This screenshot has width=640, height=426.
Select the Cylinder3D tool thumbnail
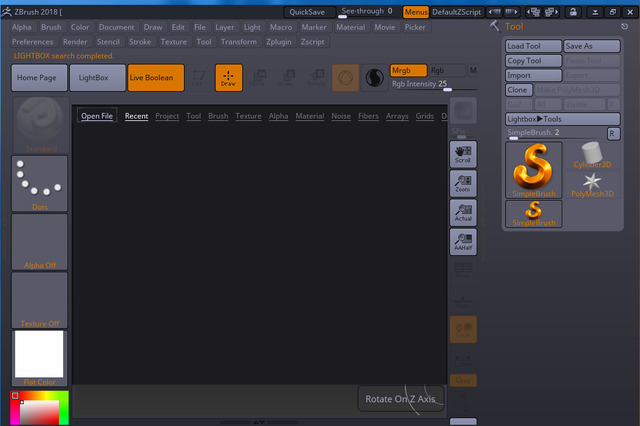click(591, 156)
